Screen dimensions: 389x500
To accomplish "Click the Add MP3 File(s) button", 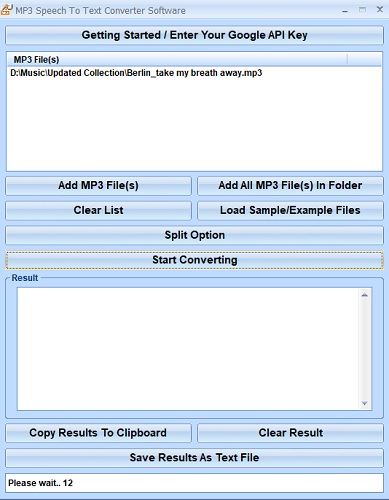I will click(98, 186).
